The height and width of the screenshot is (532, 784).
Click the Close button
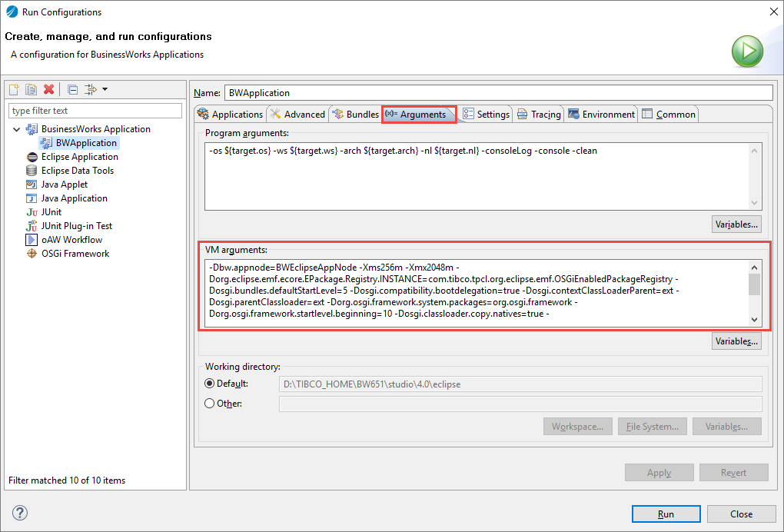point(742,514)
